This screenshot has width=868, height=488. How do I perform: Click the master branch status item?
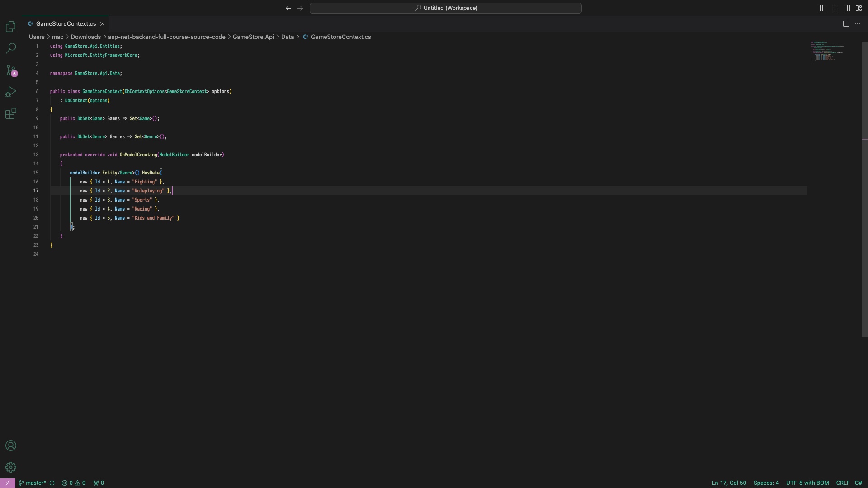pyautogui.click(x=33, y=483)
